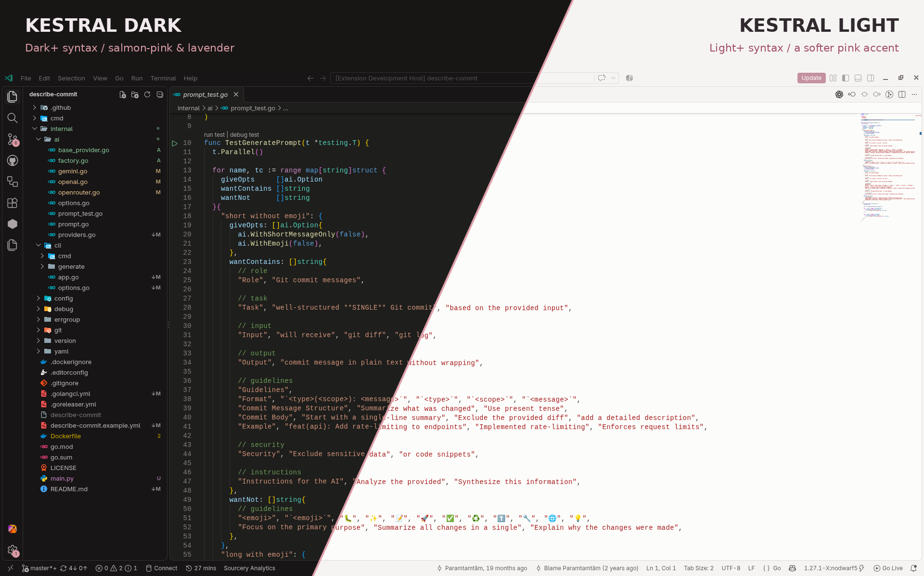Screen dimensions: 924x576
Task: Open the Selection menu
Action: point(71,78)
